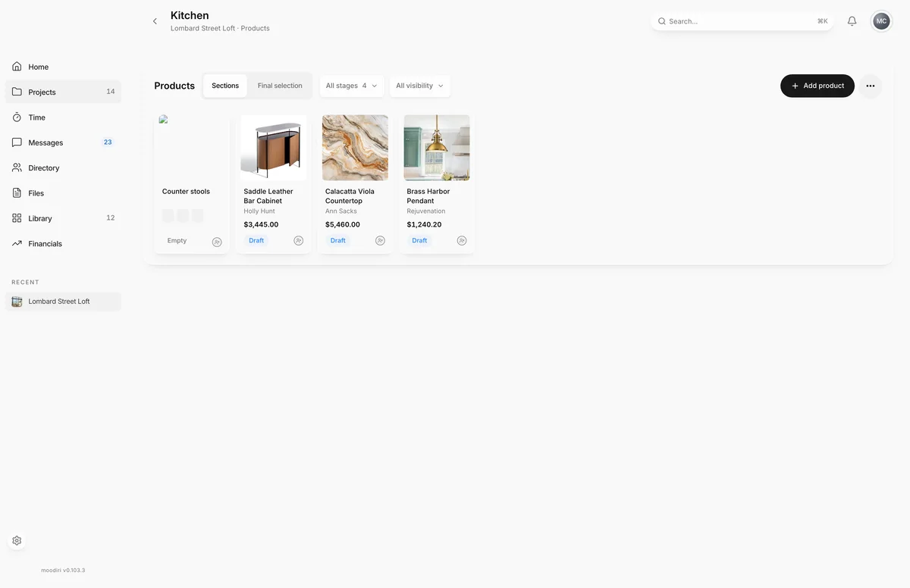Click the assign-person icon on Brass Harbor Pendant

coord(462,240)
